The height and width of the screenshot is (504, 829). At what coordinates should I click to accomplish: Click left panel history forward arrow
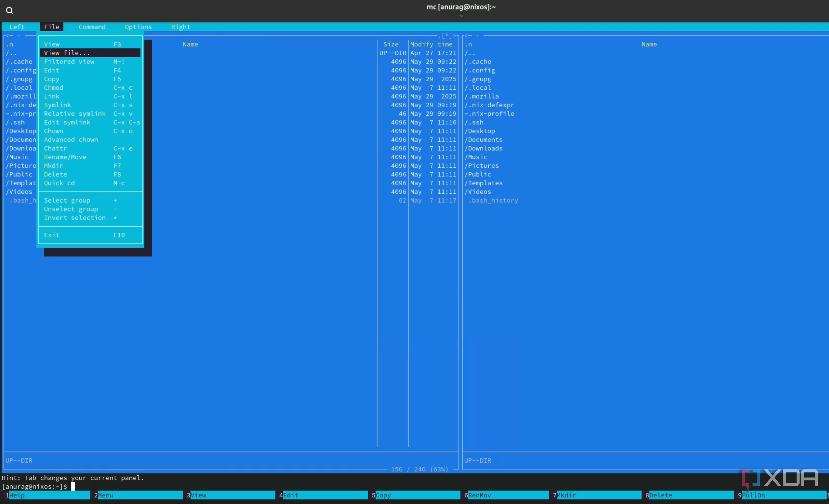454,36
